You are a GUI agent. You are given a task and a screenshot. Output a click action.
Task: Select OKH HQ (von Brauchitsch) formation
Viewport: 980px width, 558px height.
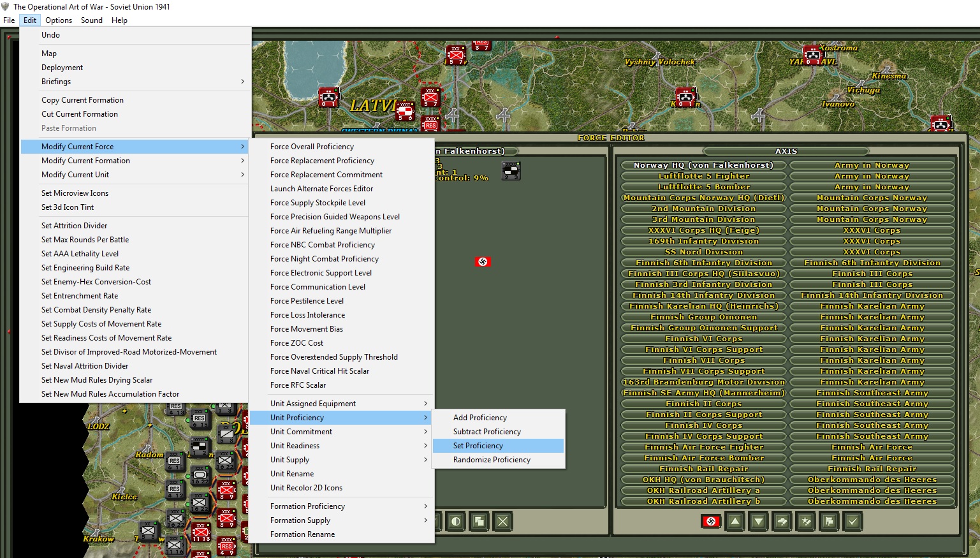(703, 480)
